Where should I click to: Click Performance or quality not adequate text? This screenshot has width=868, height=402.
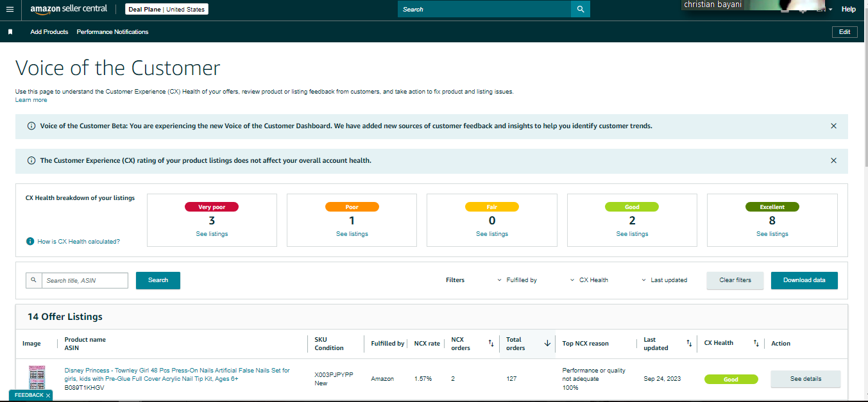[593, 374]
